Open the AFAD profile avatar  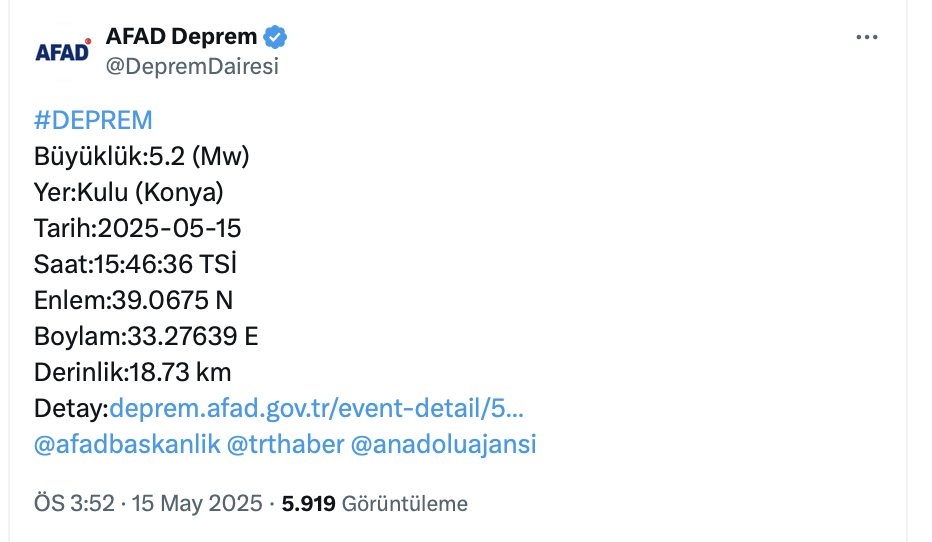[63, 52]
